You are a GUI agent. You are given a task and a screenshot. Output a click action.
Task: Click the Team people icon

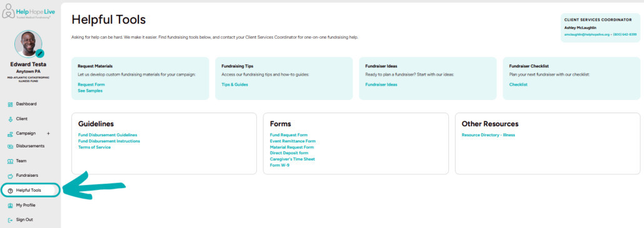coord(10,161)
